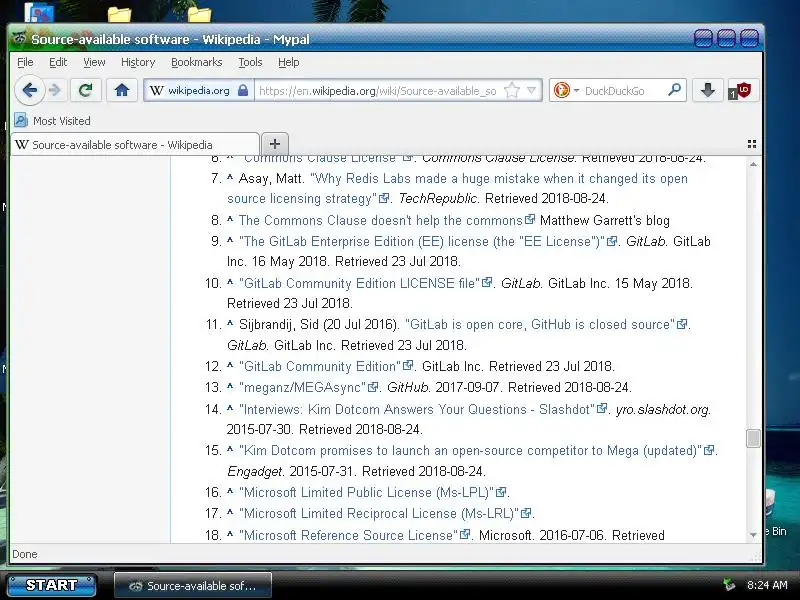Open the File menu
This screenshot has height=600, width=800.
25,62
